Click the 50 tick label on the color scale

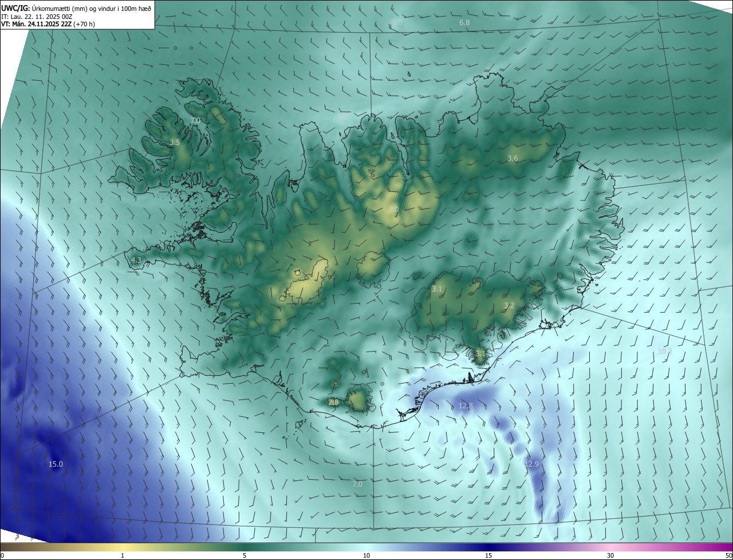coord(728,556)
